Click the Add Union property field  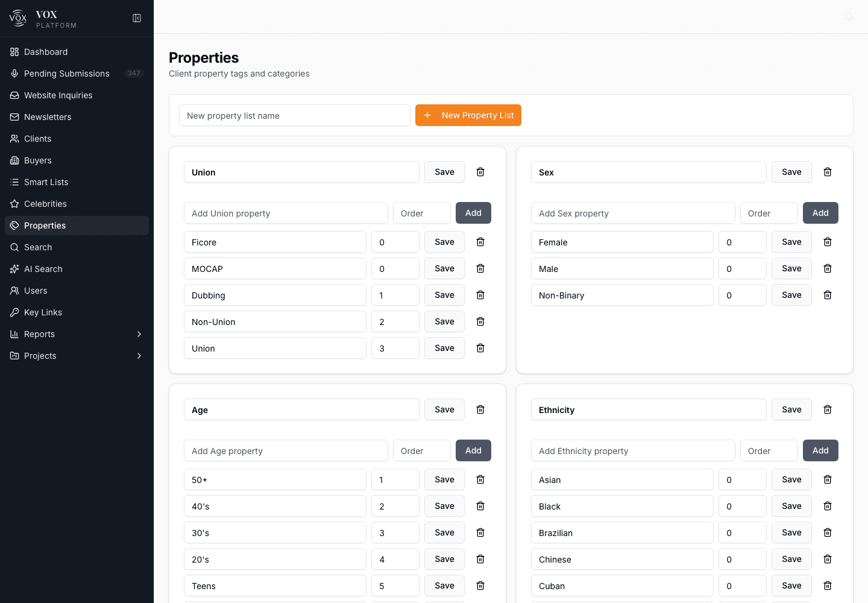(x=286, y=213)
